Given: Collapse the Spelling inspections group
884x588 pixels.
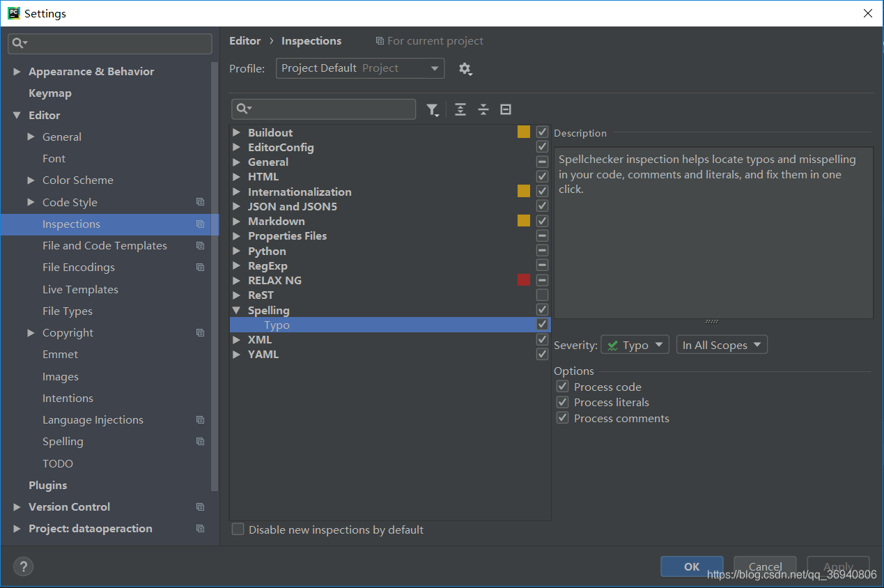Looking at the screenshot, I should [237, 310].
